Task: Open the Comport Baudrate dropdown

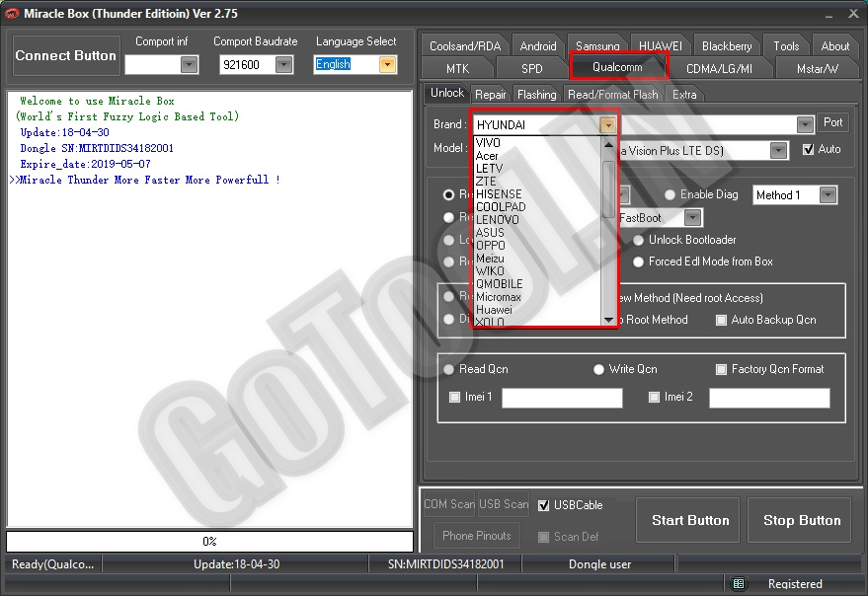Action: point(284,64)
